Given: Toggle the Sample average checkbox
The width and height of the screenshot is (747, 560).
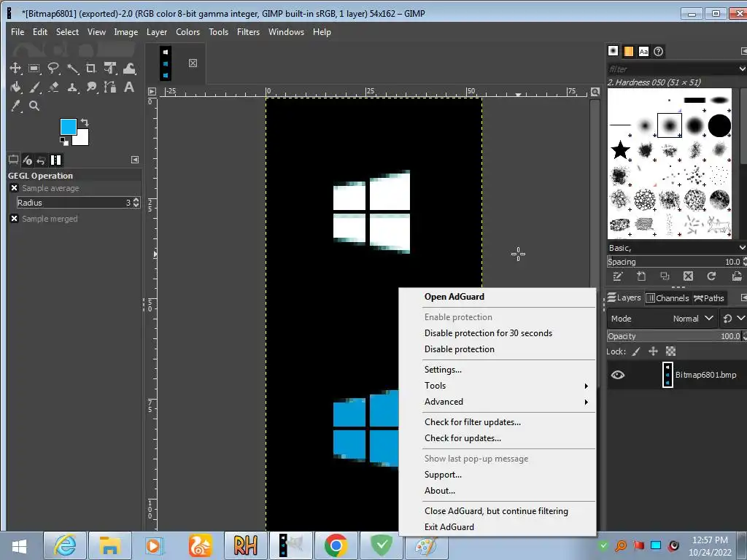Looking at the screenshot, I should (x=15, y=188).
